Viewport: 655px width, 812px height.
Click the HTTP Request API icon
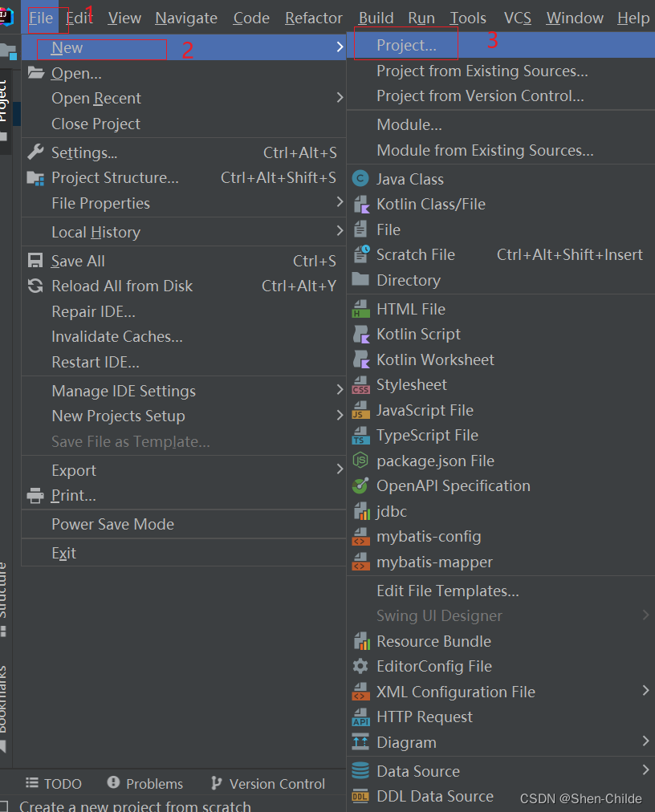(x=360, y=717)
